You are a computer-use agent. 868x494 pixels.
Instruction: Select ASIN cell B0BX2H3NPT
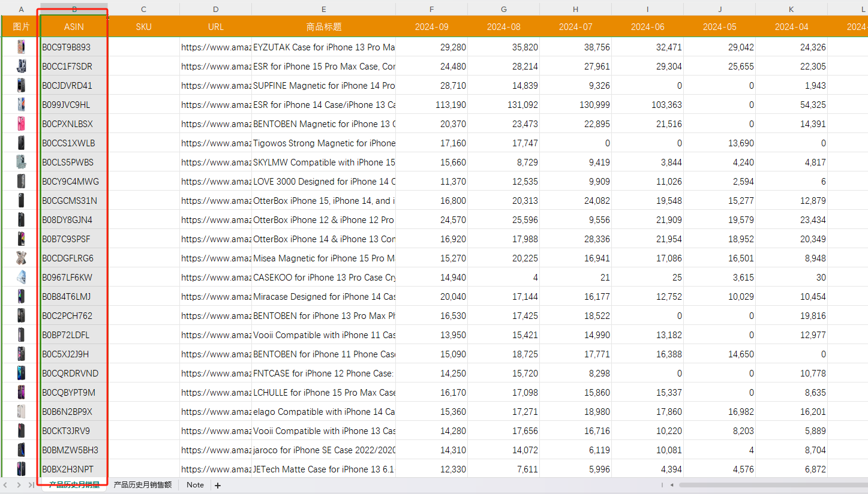pos(74,469)
